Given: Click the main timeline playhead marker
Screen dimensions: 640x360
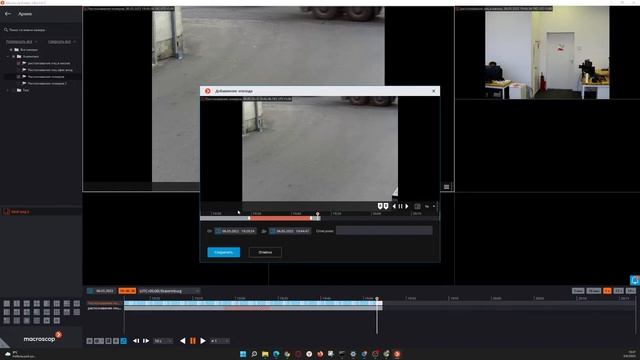Looking at the screenshot, I should (x=377, y=299).
